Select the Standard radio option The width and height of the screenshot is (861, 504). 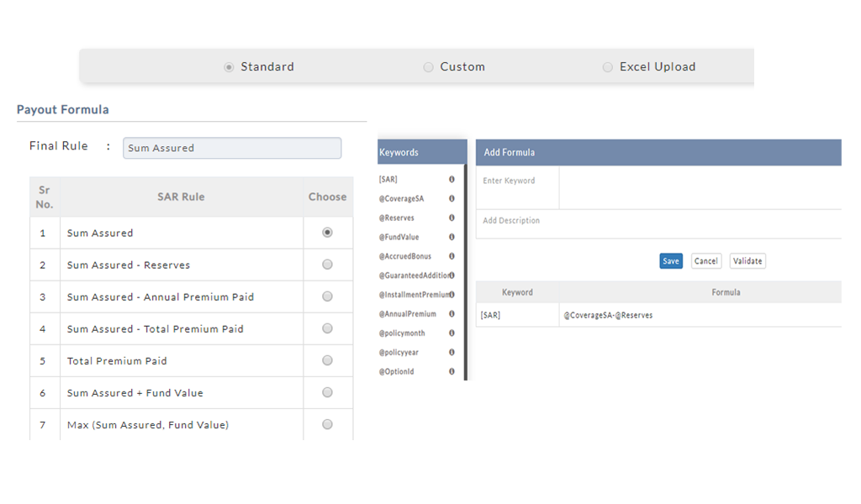[229, 67]
